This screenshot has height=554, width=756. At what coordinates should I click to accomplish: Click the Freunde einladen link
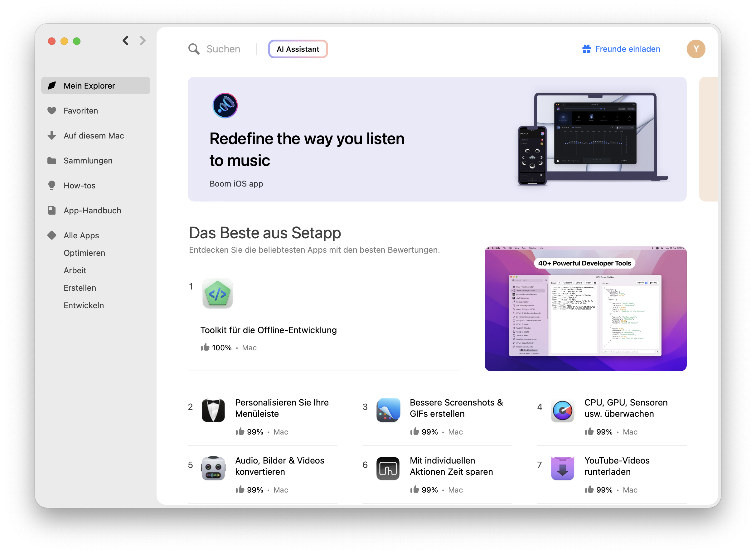point(627,49)
